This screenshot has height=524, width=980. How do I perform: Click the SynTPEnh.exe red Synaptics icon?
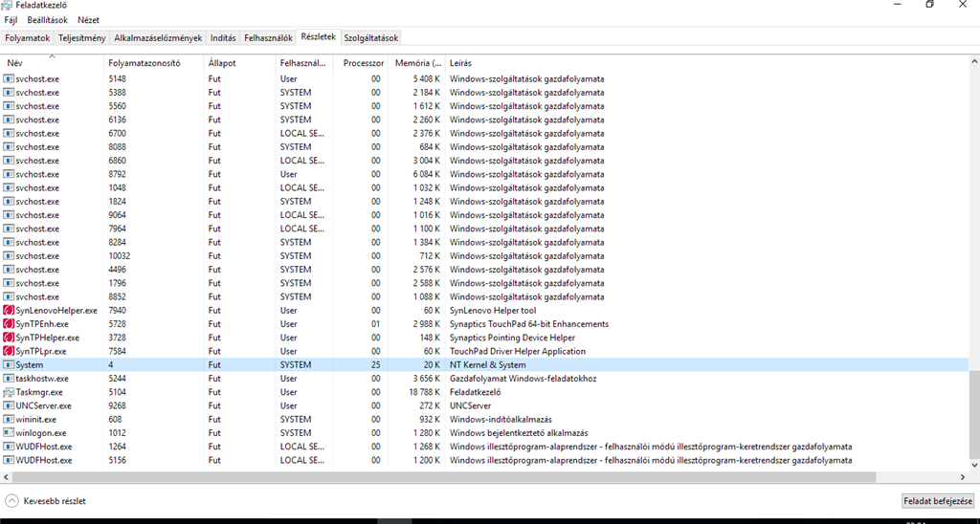9,324
